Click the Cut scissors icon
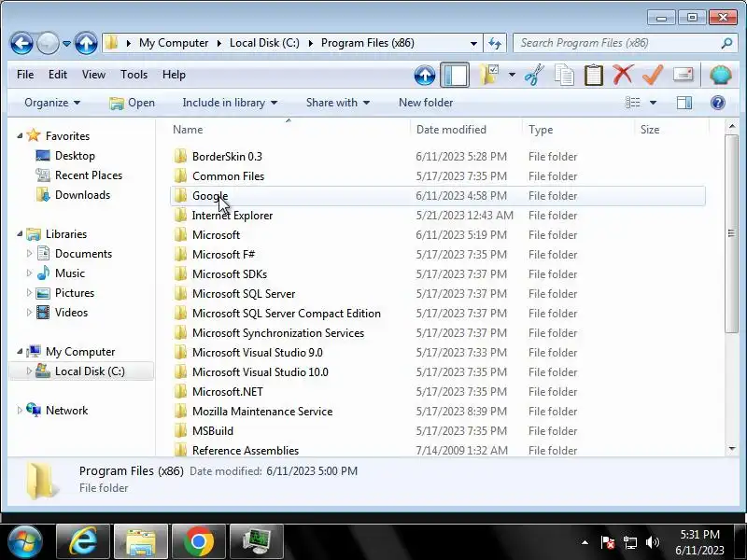This screenshot has height=560, width=747. pyautogui.click(x=534, y=75)
